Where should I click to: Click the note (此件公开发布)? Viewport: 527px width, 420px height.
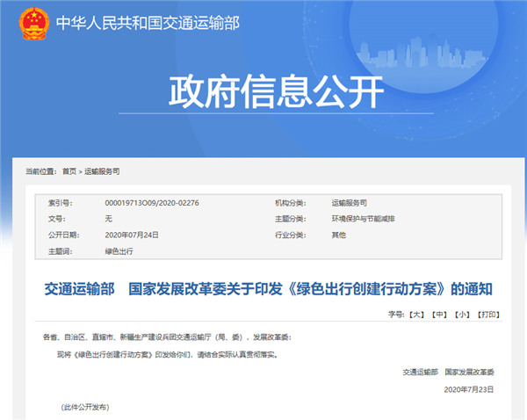click(x=85, y=407)
